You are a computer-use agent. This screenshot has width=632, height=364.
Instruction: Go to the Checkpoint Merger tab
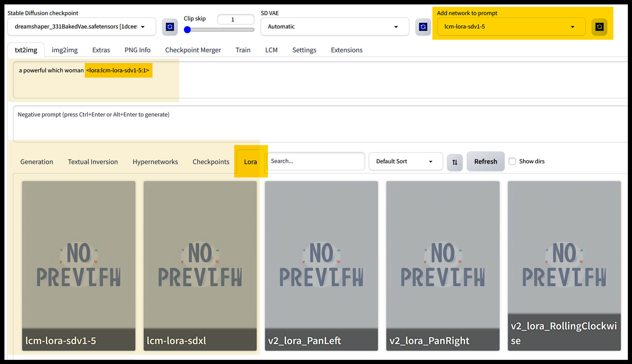(x=193, y=50)
